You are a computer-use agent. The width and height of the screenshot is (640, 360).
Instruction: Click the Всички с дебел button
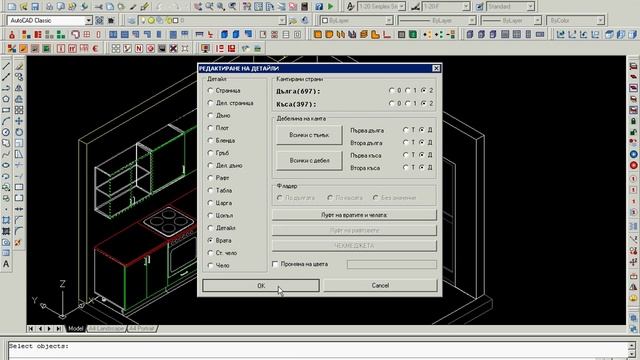309,160
